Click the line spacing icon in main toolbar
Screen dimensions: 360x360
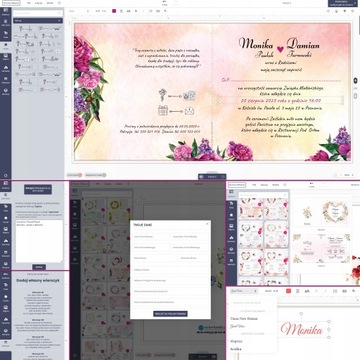121,11
